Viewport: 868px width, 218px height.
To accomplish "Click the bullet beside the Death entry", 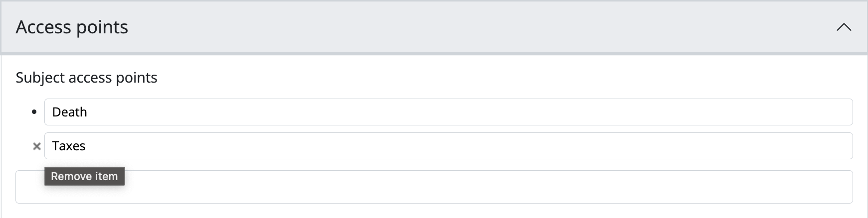I will [x=34, y=112].
